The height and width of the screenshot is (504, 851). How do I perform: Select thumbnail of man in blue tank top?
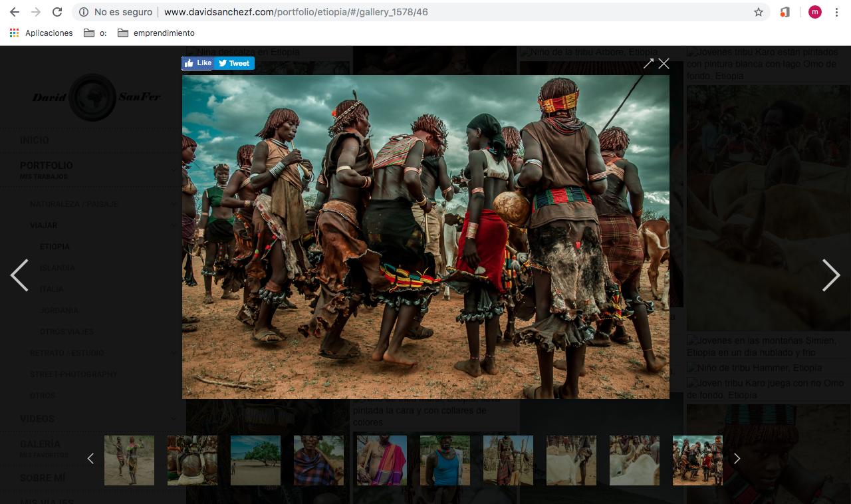tap(445, 460)
